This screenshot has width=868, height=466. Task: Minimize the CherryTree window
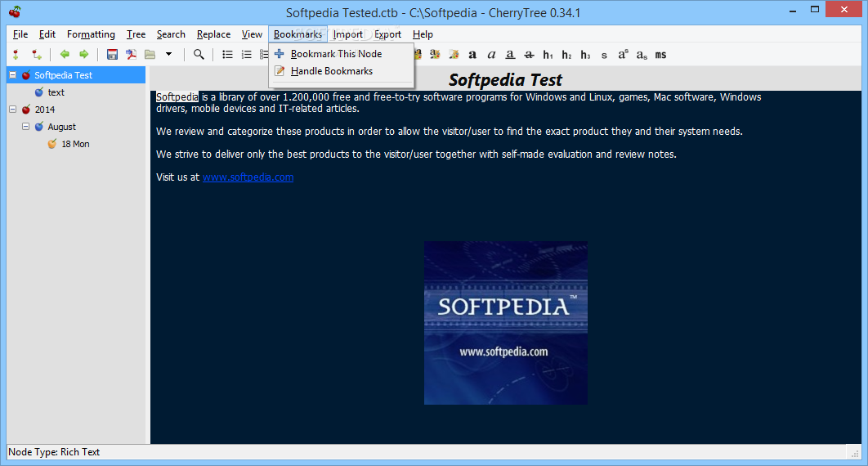pyautogui.click(x=793, y=10)
